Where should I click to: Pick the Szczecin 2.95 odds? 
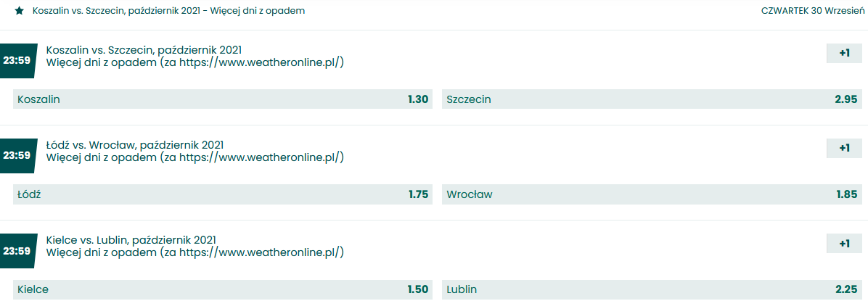pyautogui.click(x=651, y=99)
